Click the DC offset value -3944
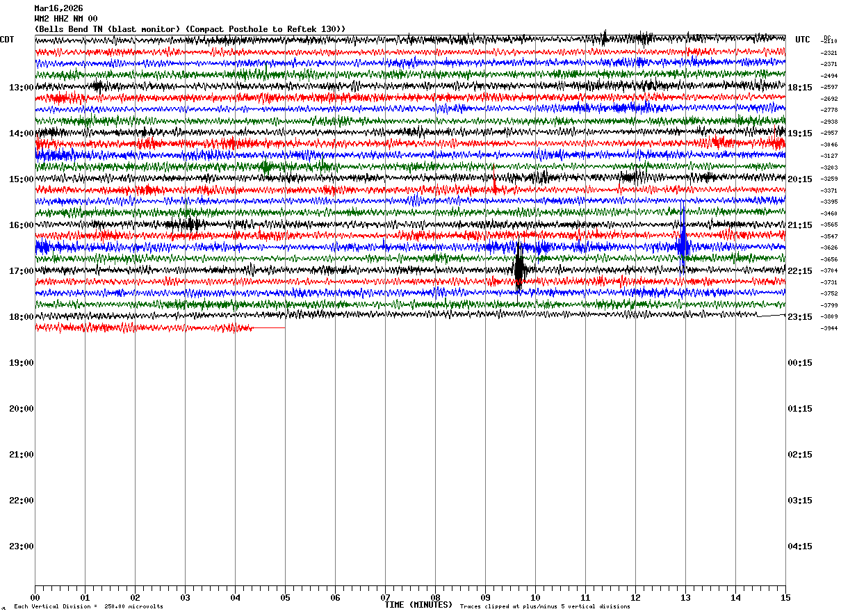This screenshot has height=616, width=841. point(829,328)
